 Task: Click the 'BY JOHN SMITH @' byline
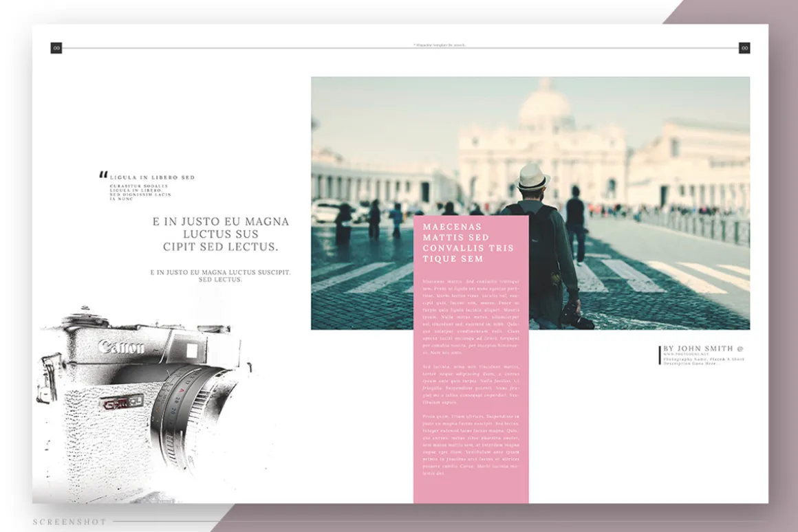tap(703, 348)
